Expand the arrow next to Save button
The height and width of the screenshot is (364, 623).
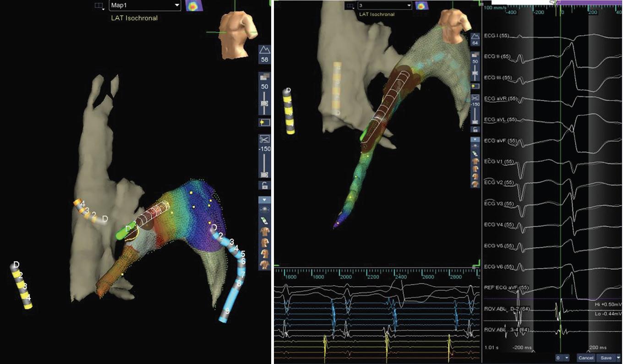point(618,358)
